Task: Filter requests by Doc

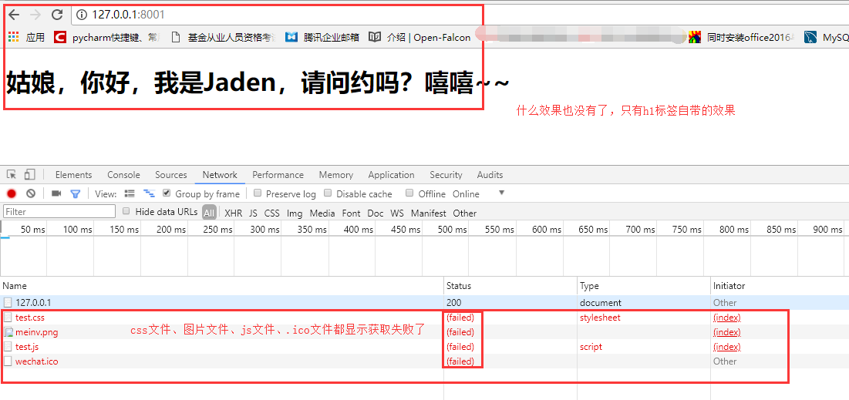Action: pos(376,213)
